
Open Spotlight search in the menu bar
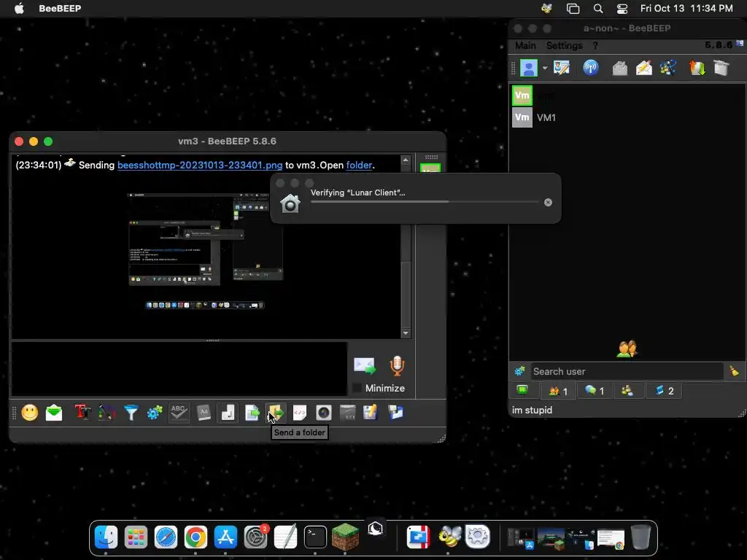598,9
